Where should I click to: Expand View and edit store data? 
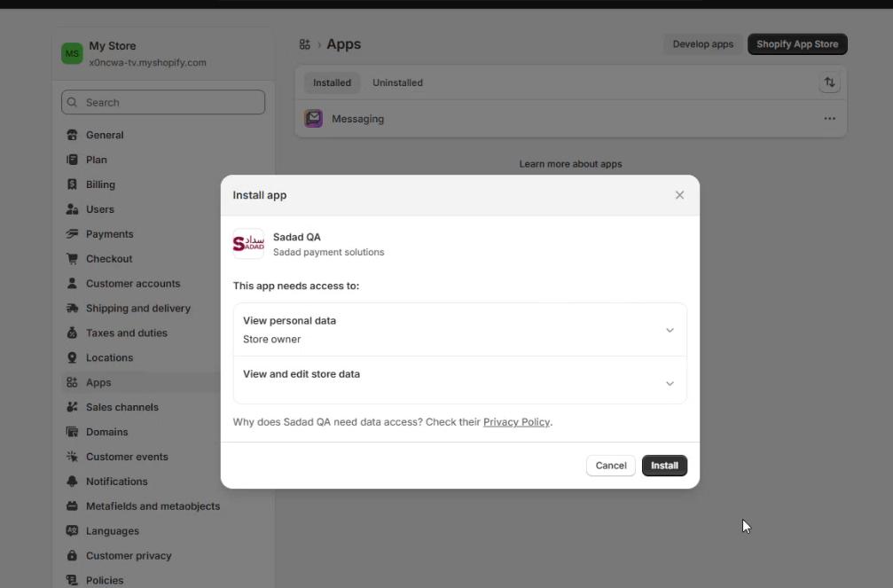tap(670, 383)
